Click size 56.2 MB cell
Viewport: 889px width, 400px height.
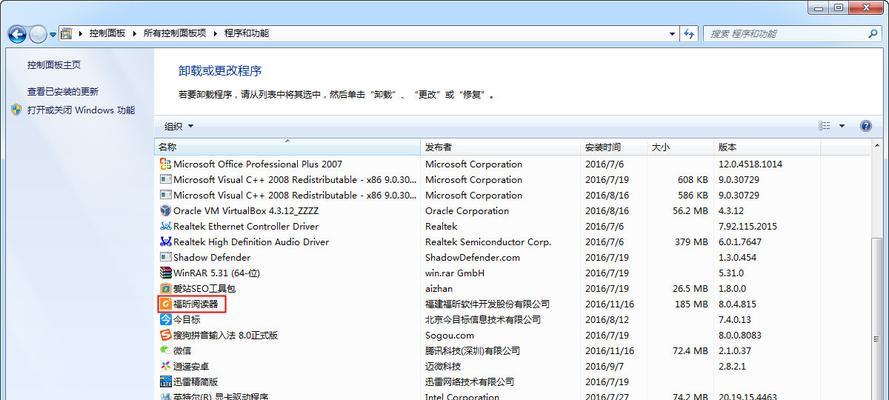coord(689,211)
